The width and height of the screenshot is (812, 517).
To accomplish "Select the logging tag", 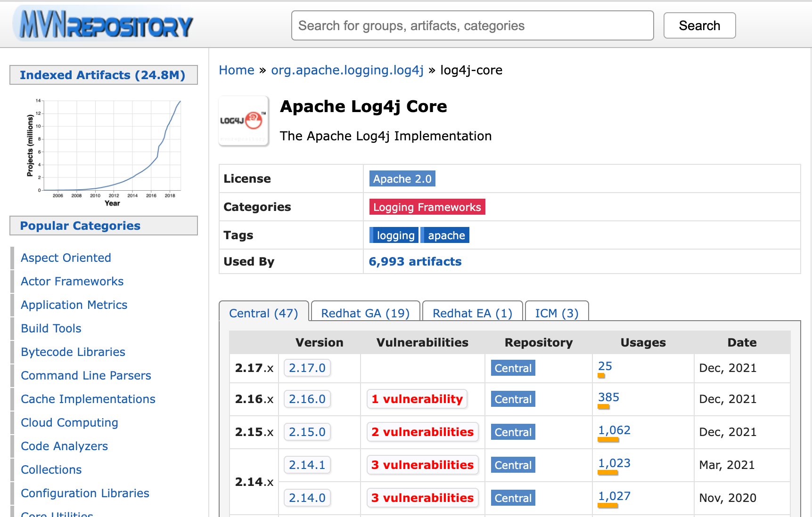I will pos(394,235).
